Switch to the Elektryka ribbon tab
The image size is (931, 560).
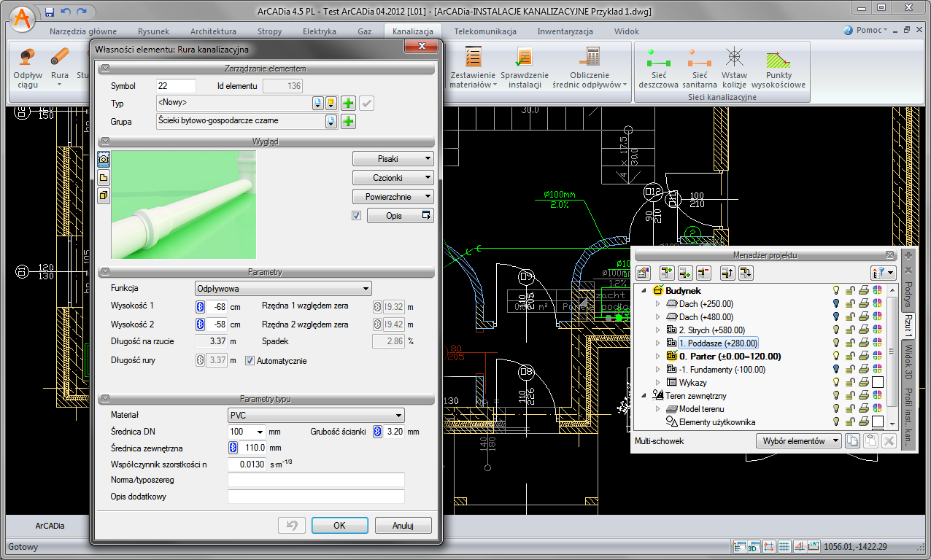(x=319, y=31)
